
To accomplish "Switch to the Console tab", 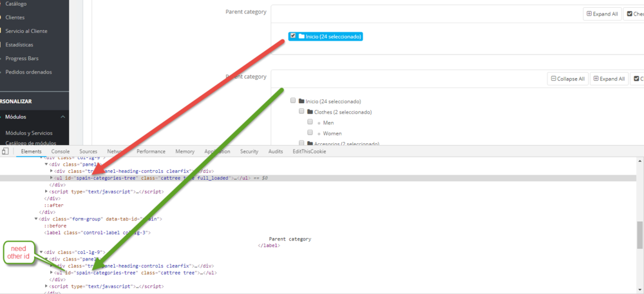I will pyautogui.click(x=61, y=152).
